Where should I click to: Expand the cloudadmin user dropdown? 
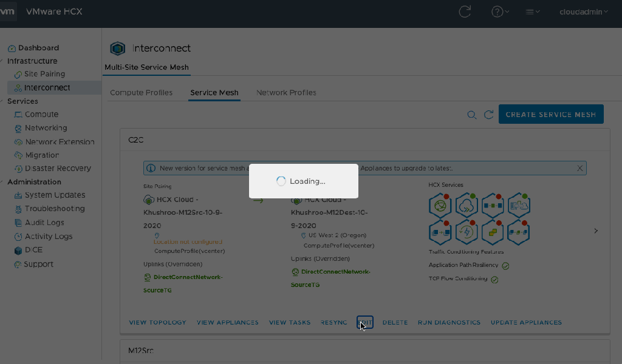pyautogui.click(x=583, y=12)
